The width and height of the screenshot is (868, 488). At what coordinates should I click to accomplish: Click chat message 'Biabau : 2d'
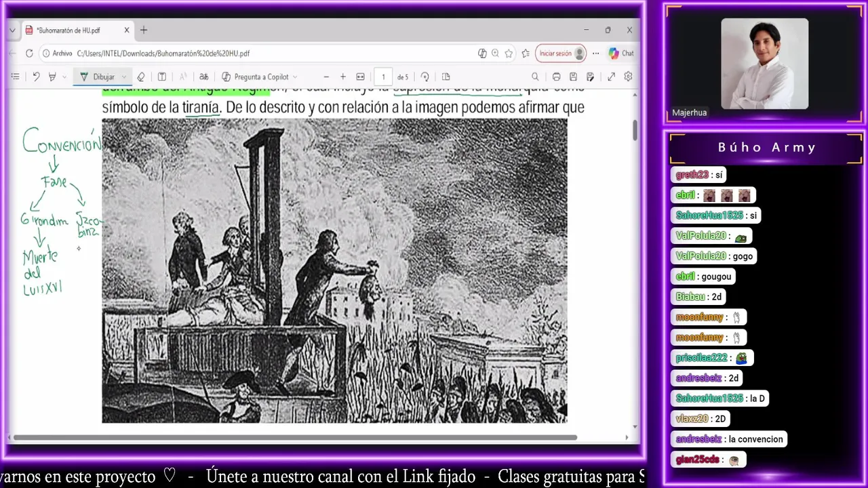click(x=698, y=297)
